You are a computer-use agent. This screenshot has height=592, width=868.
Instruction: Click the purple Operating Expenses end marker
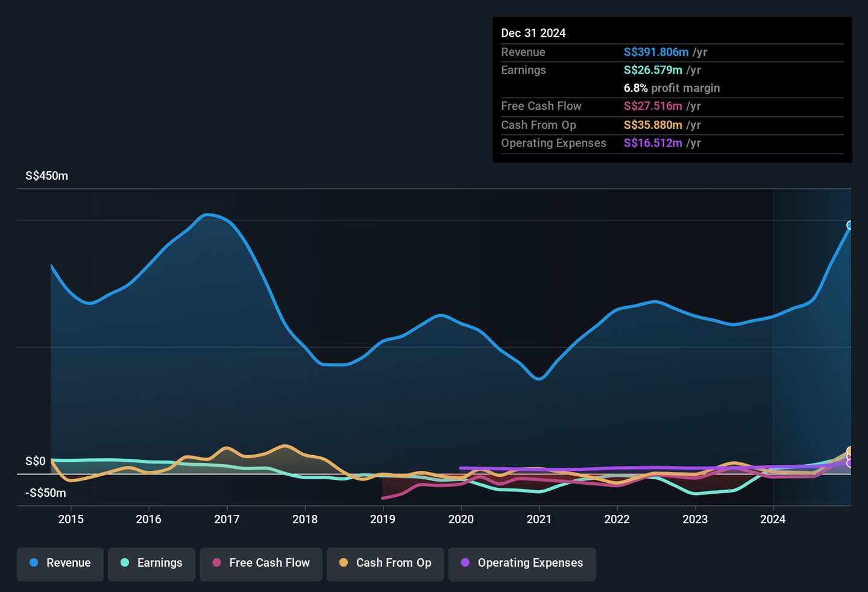[x=850, y=464]
